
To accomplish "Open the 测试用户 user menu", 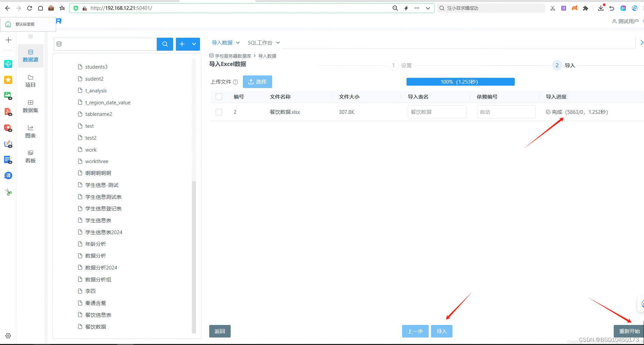I will point(625,21).
